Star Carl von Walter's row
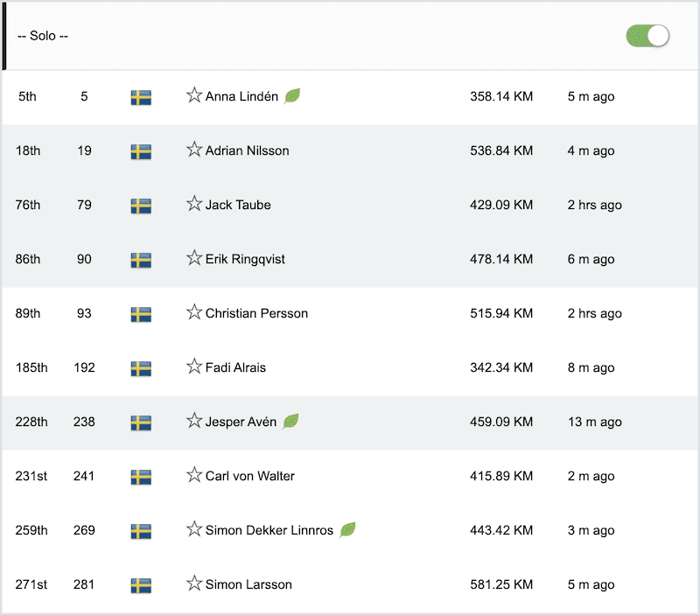 point(194,474)
